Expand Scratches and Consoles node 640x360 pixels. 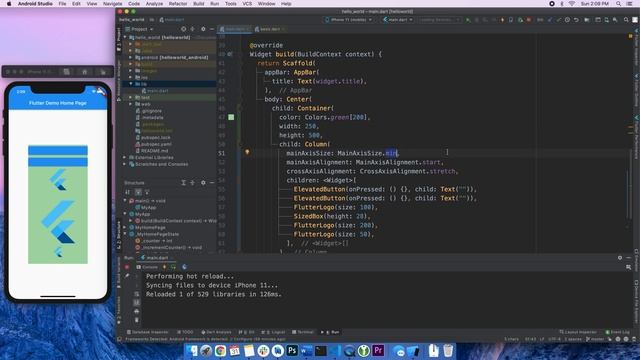click(125, 164)
